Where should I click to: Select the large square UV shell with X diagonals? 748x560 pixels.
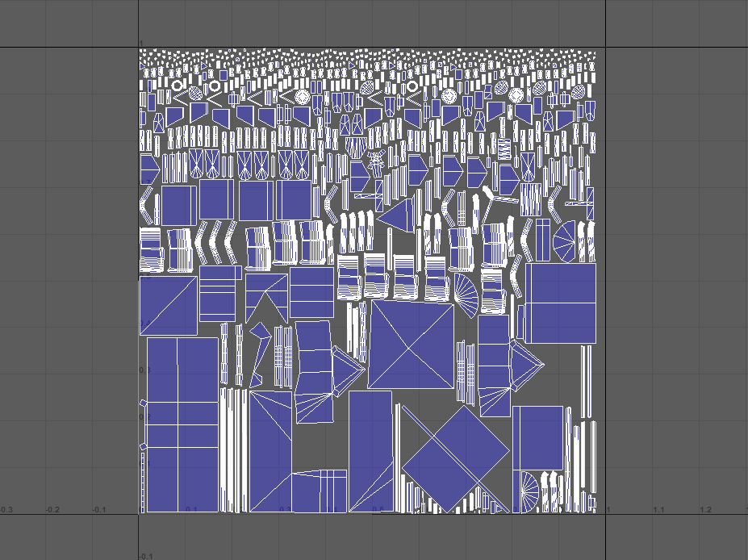[411, 345]
